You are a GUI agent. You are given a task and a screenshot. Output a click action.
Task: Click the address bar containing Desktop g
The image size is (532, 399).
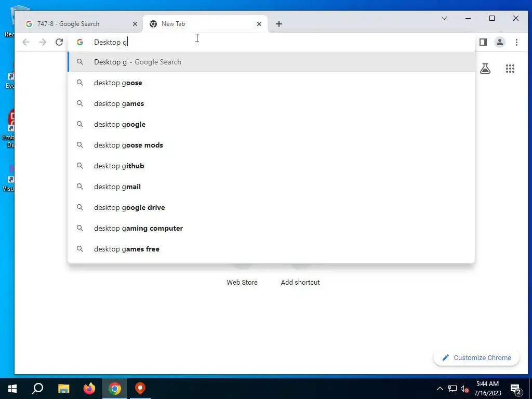coord(271,42)
